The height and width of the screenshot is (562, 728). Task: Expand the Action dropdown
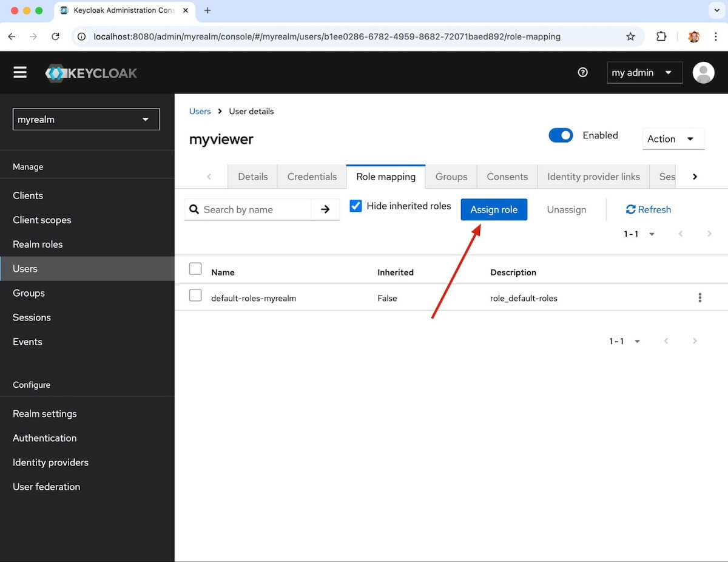coord(673,139)
